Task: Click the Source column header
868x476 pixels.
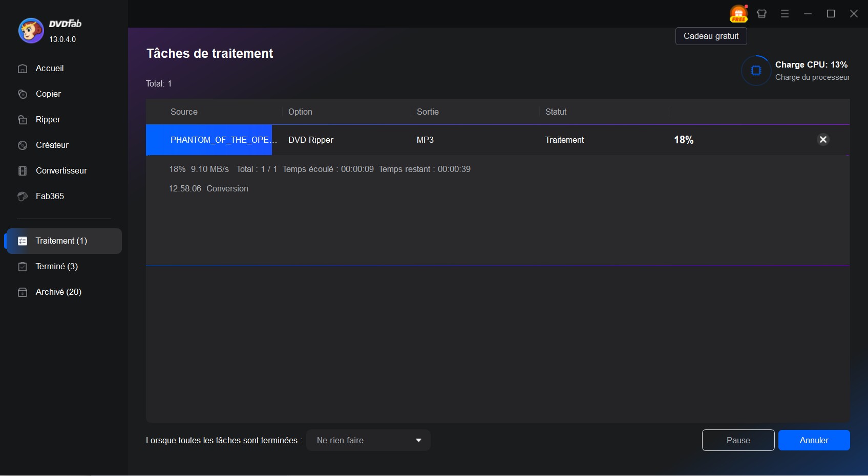Action: (x=184, y=112)
